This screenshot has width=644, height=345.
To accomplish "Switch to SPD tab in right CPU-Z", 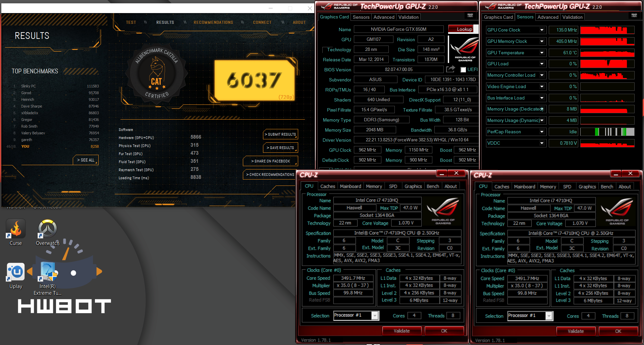I will pyautogui.click(x=567, y=187).
